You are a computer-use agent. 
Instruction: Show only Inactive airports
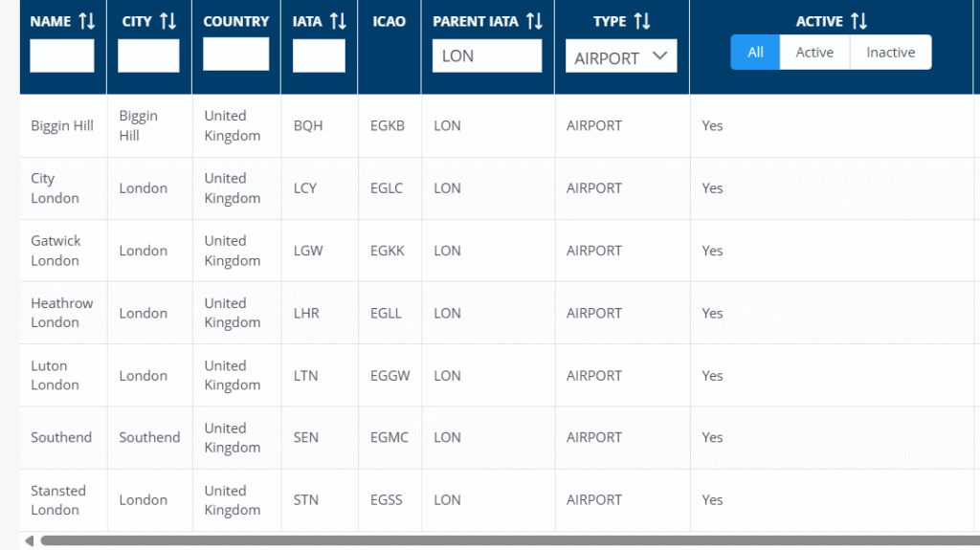890,53
